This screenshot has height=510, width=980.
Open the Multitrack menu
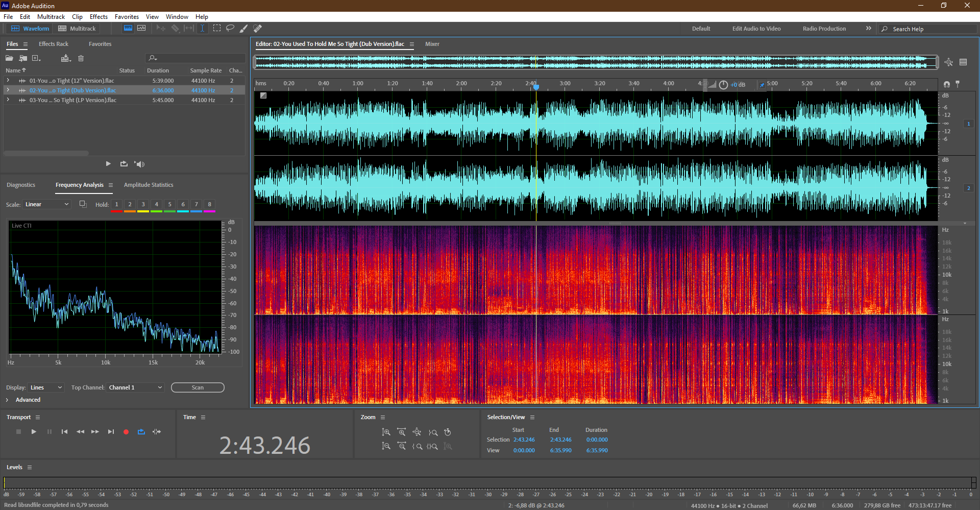pyautogui.click(x=51, y=17)
